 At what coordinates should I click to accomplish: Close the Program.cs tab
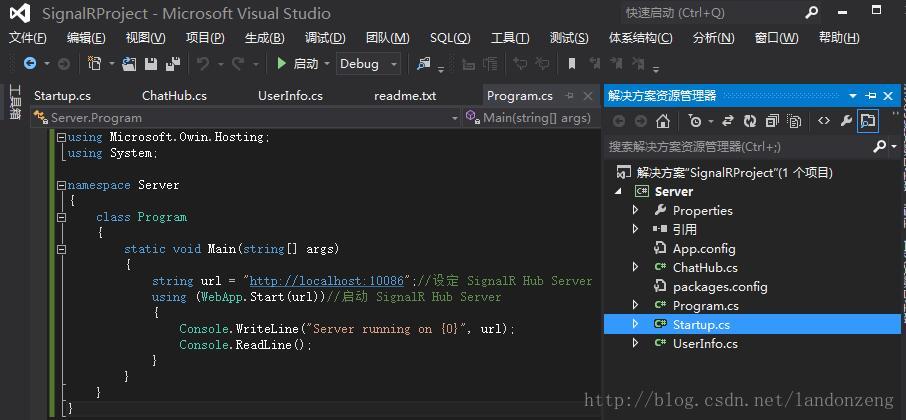pyautogui.click(x=588, y=96)
